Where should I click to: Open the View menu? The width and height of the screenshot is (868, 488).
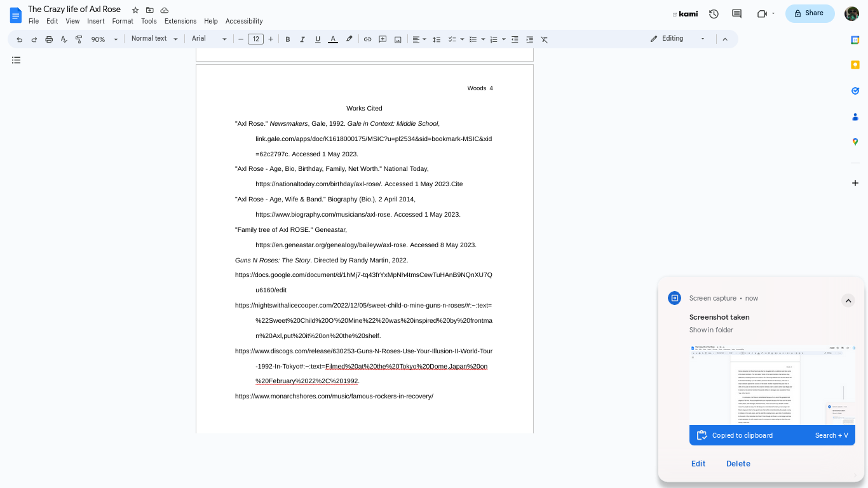pyautogui.click(x=72, y=21)
